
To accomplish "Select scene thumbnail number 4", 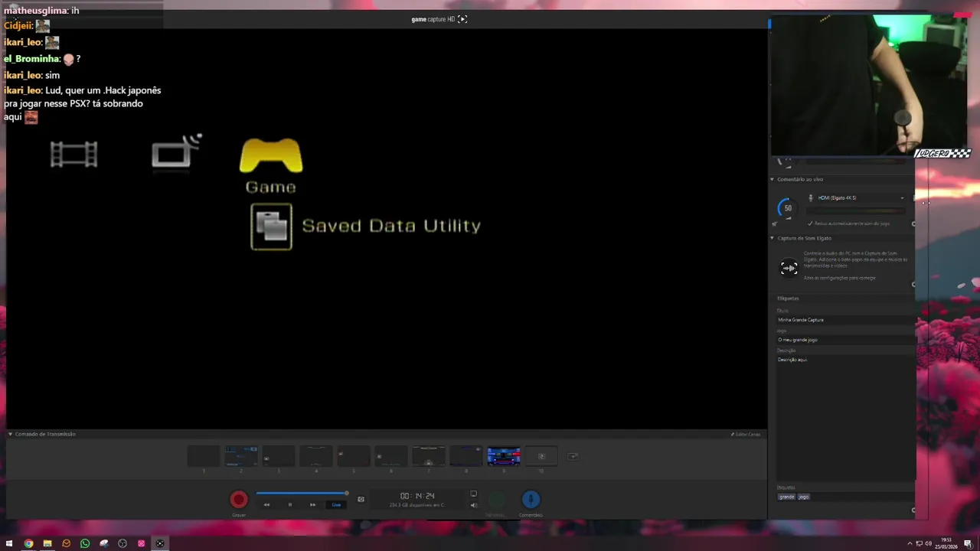I will click(315, 456).
